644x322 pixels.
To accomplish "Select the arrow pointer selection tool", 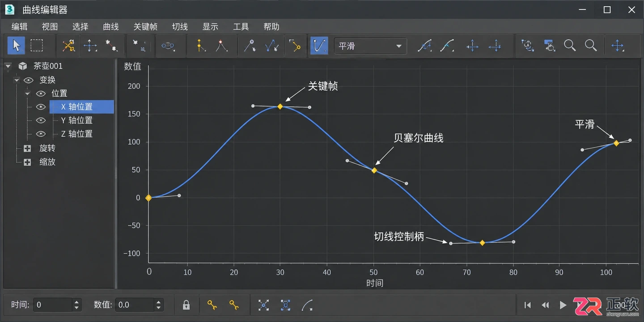I will pyautogui.click(x=17, y=46).
